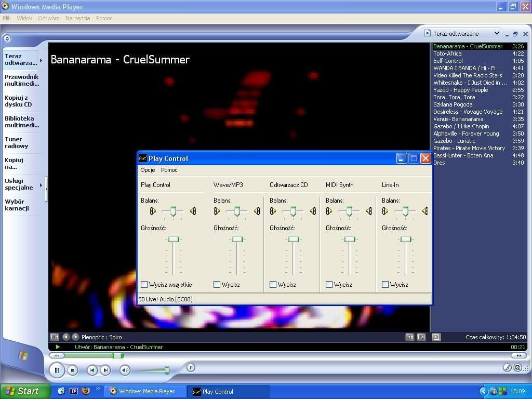Expand more quick launch icons chevron

(x=98, y=389)
